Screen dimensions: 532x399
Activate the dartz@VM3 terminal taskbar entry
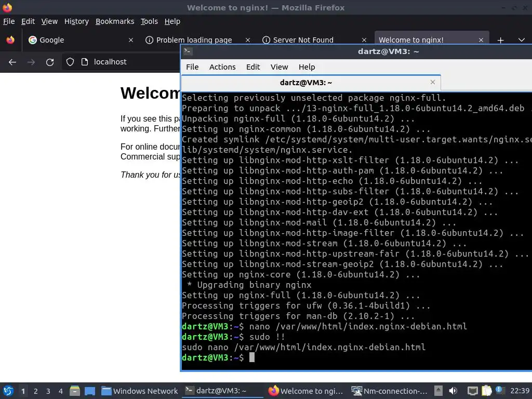pos(222,391)
